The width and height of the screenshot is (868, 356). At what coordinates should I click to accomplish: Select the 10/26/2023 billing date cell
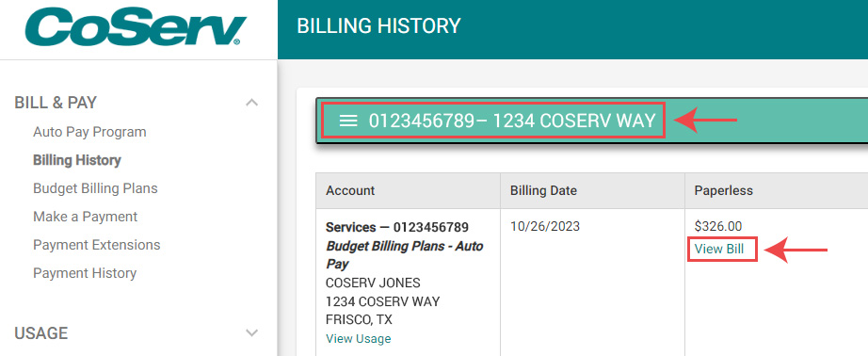click(545, 226)
